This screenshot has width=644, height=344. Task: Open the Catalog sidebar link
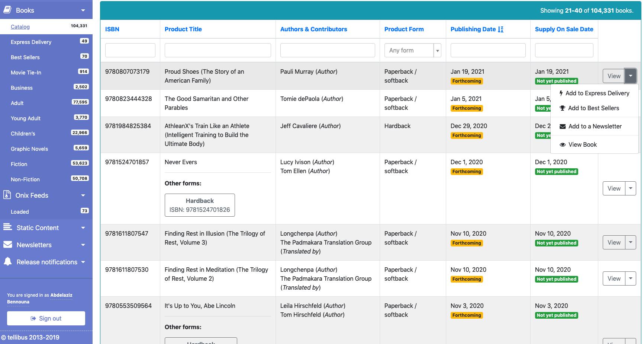tap(20, 27)
